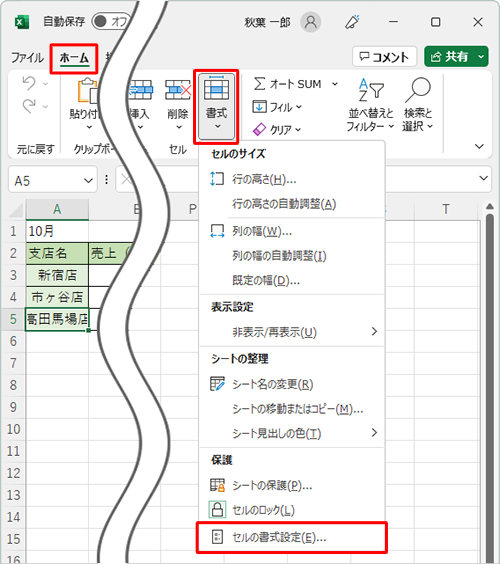The height and width of the screenshot is (564, 500).
Task: Select column A header
Action: (57, 209)
